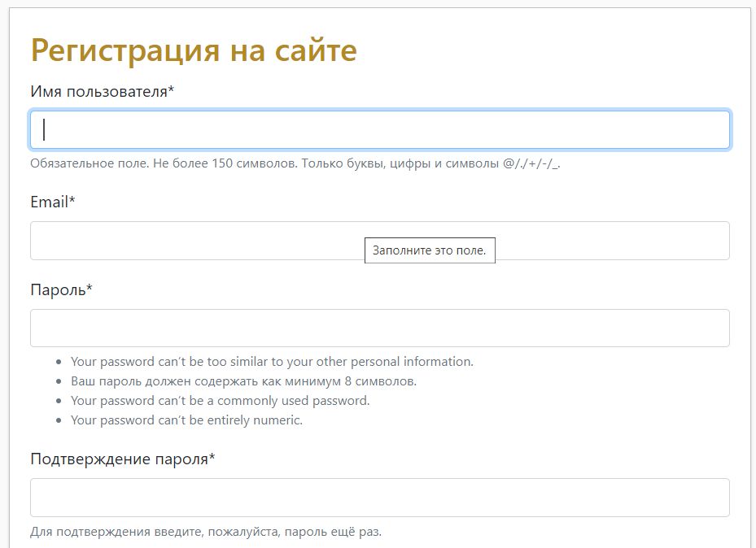
Task: Click the username input field
Action: [380, 129]
